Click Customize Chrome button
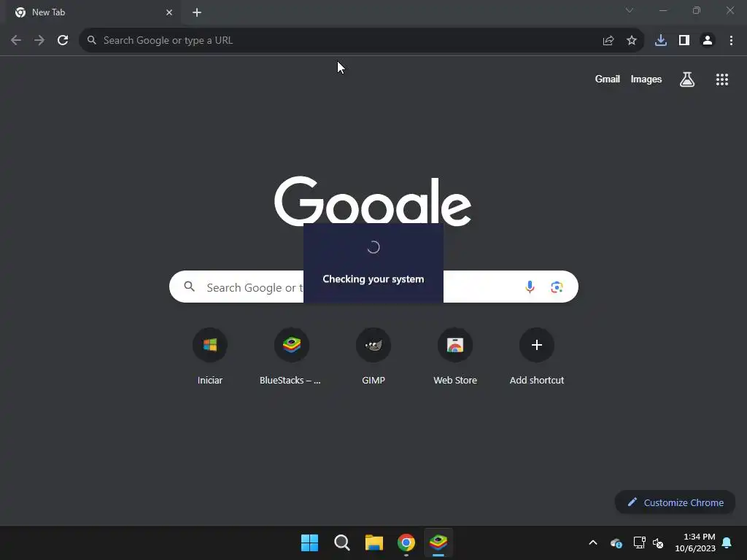747x560 pixels. pyautogui.click(x=675, y=502)
